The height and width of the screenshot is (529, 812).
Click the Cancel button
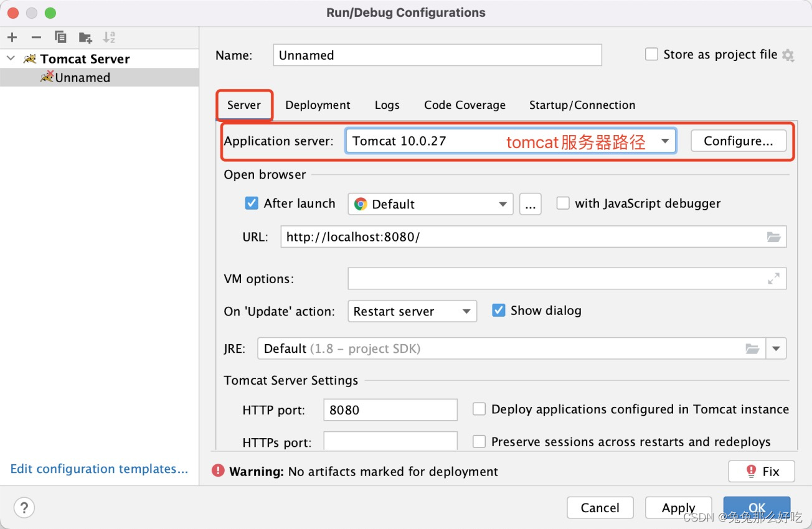600,508
